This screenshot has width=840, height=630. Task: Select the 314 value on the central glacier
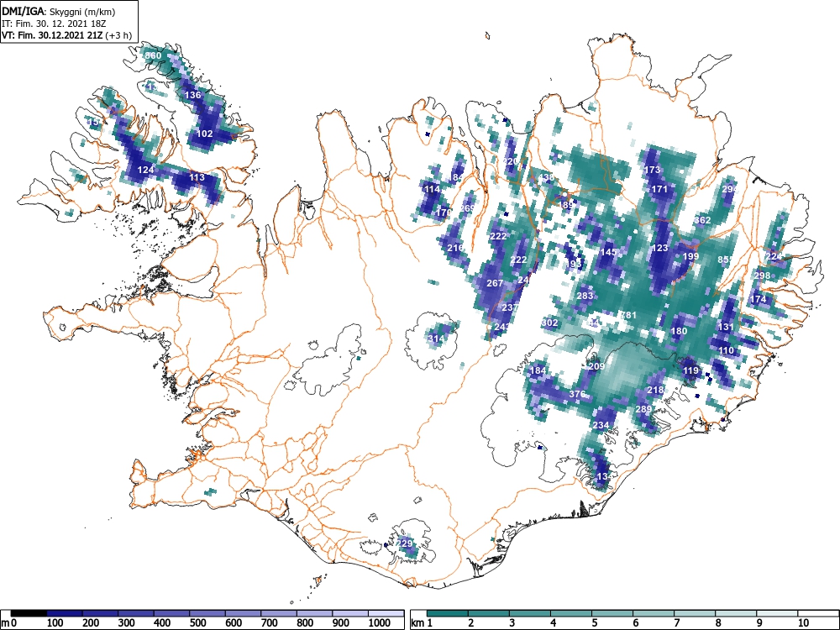click(x=435, y=339)
